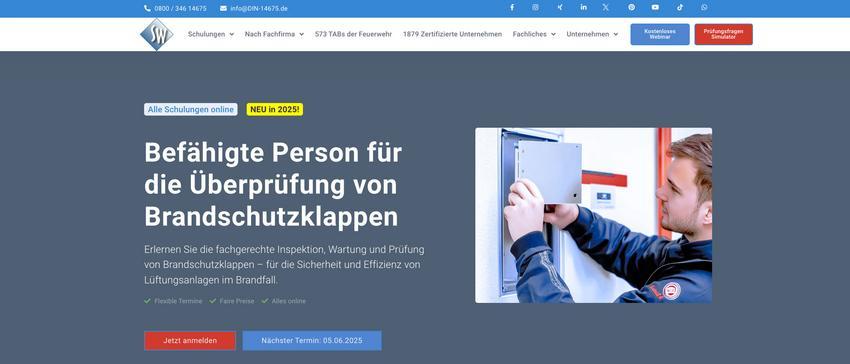Expand the Fachliches dropdown arrow
This screenshot has width=850, height=364.
[x=553, y=34]
